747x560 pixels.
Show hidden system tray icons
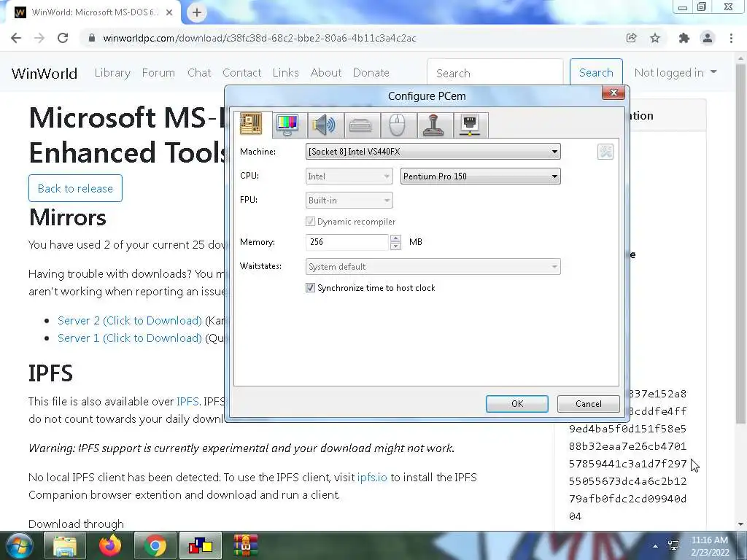point(656,546)
